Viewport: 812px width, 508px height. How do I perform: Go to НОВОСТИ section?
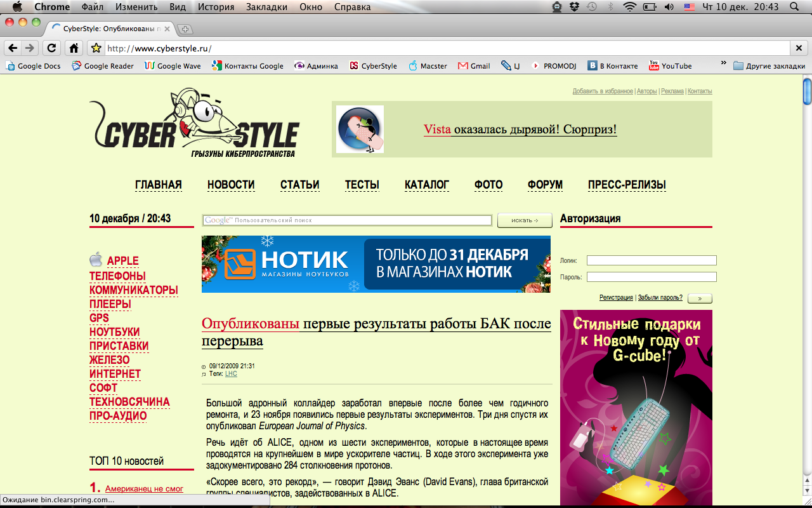[231, 185]
